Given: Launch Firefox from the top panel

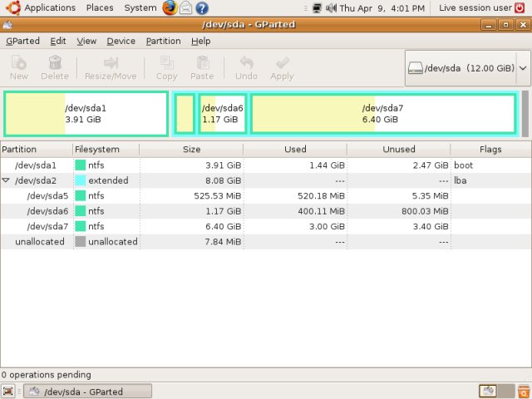Looking at the screenshot, I should (x=170, y=7).
